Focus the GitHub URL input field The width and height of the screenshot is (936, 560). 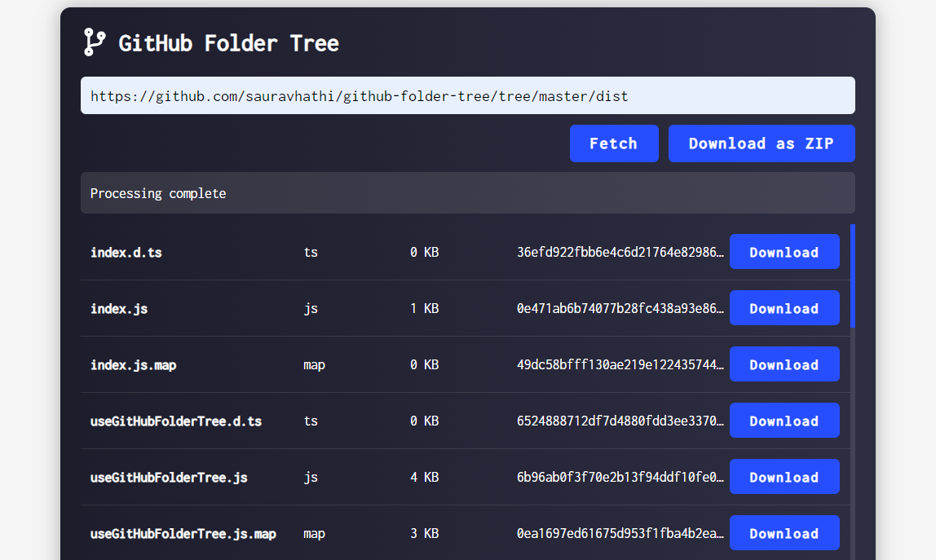coord(467,95)
